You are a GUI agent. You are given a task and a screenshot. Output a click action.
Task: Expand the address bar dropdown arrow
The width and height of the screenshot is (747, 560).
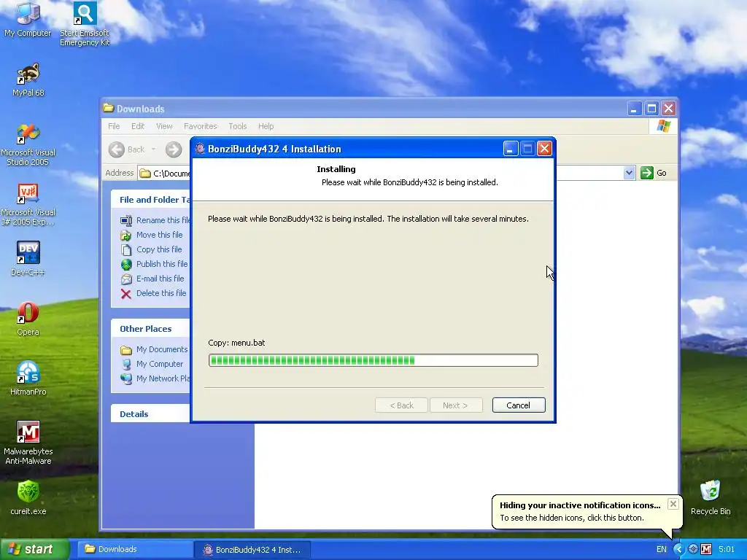point(629,173)
